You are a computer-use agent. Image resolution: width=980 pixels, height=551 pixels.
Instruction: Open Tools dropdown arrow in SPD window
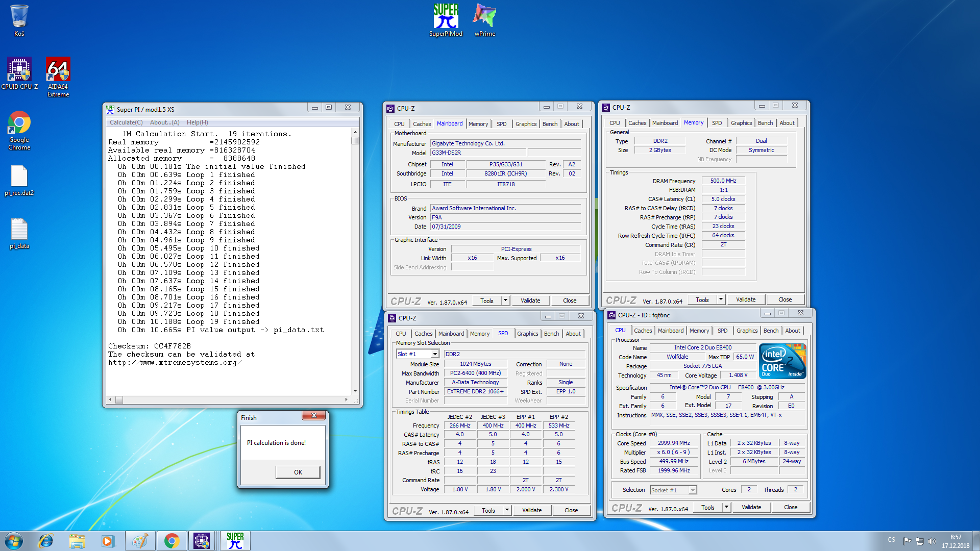pyautogui.click(x=507, y=510)
